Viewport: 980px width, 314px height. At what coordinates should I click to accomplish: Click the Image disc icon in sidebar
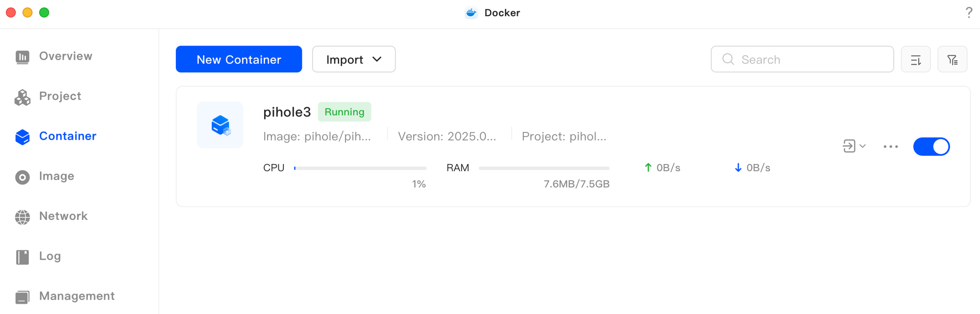tap(22, 177)
